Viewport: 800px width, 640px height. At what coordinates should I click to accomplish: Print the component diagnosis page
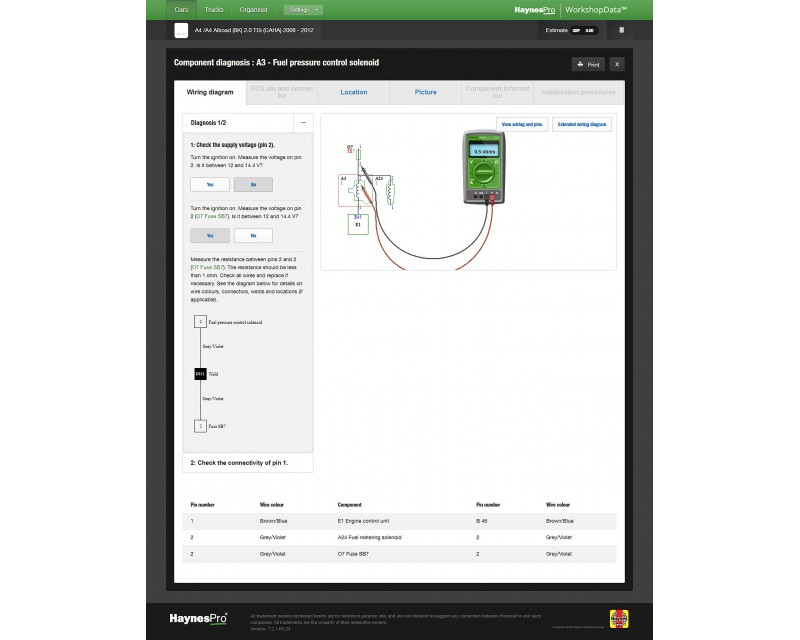tap(588, 64)
